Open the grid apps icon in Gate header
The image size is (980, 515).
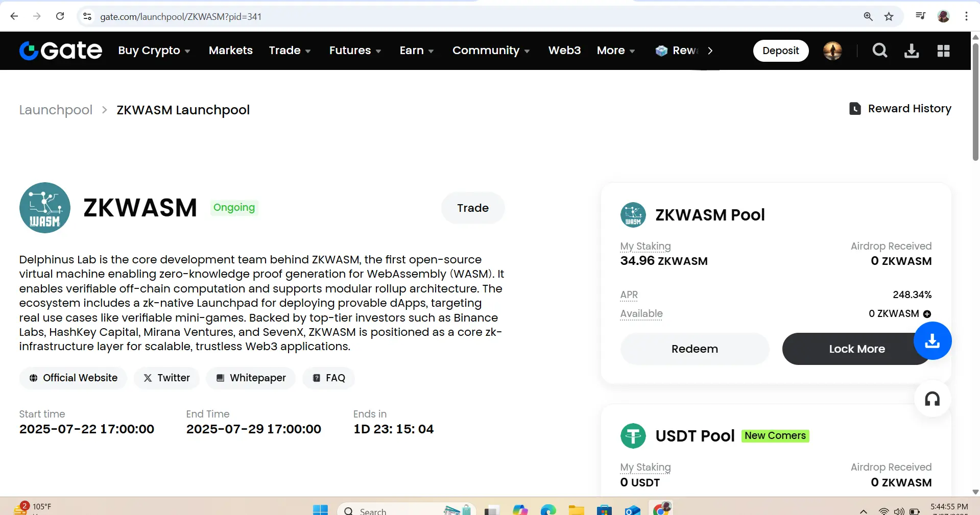pyautogui.click(x=943, y=51)
